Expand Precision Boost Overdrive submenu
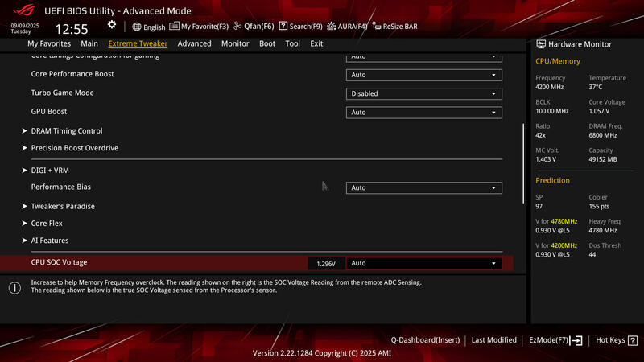The height and width of the screenshot is (362, 644). pos(74,148)
